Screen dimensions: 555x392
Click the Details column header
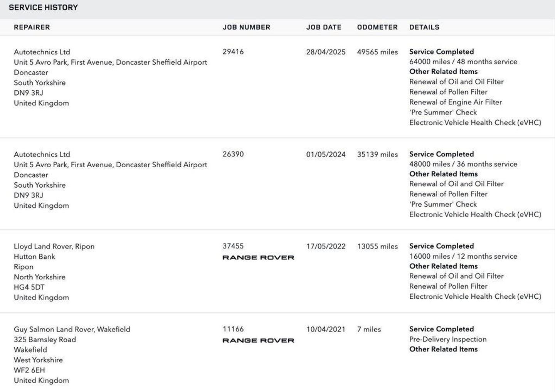[424, 27]
